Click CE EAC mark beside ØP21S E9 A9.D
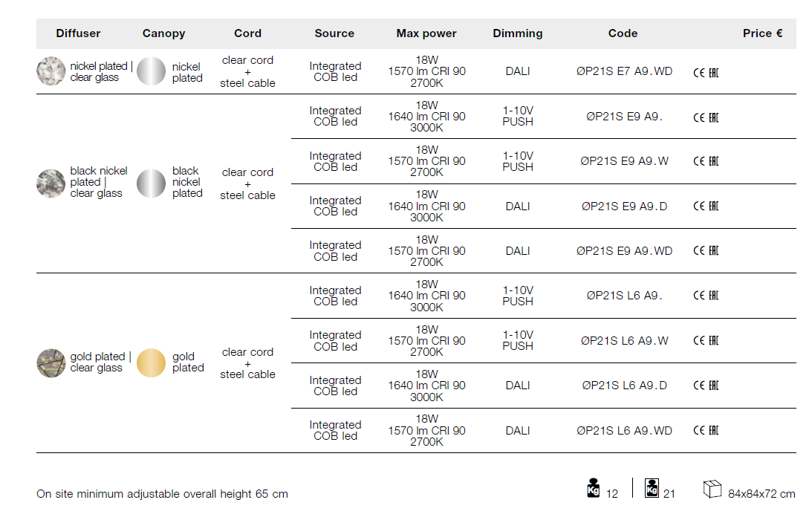The height and width of the screenshot is (517, 812). coord(706,207)
